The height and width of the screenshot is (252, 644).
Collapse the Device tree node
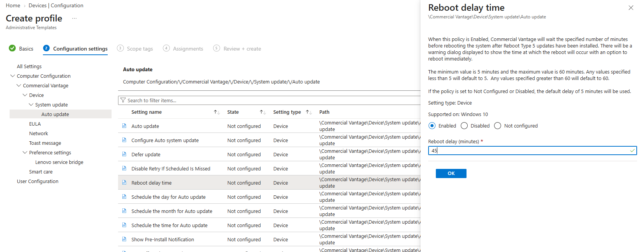click(x=25, y=95)
